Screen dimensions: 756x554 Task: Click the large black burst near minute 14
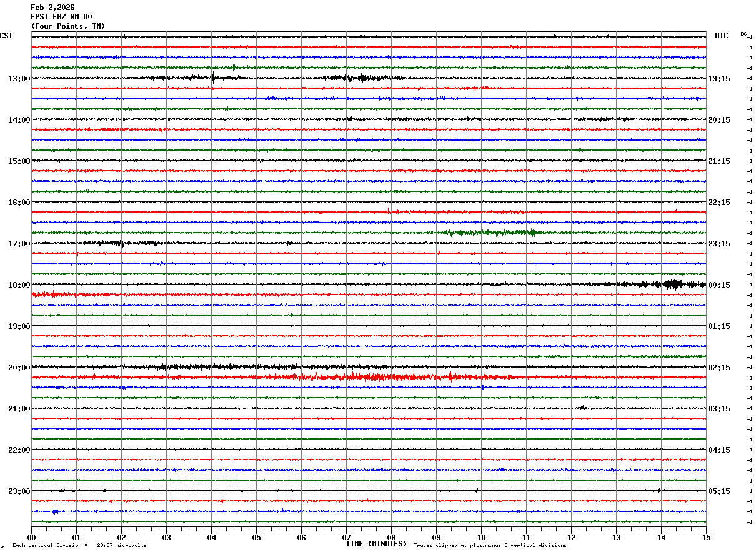pos(674,284)
